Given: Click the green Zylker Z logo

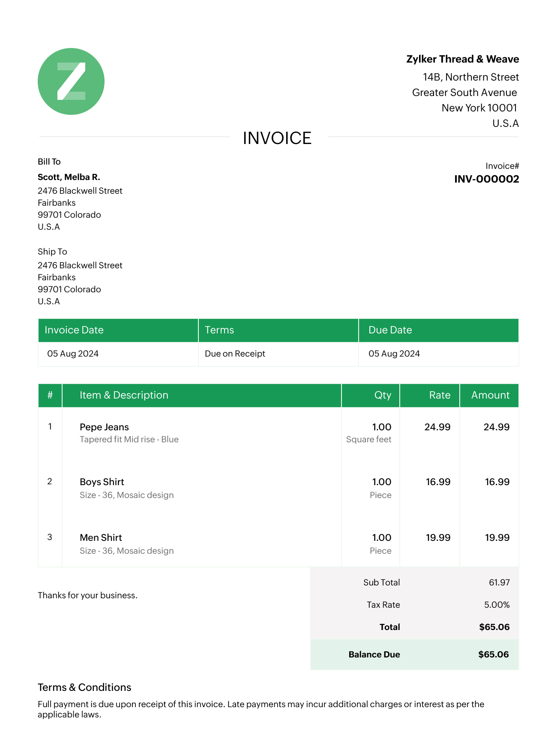Looking at the screenshot, I should click(x=71, y=81).
